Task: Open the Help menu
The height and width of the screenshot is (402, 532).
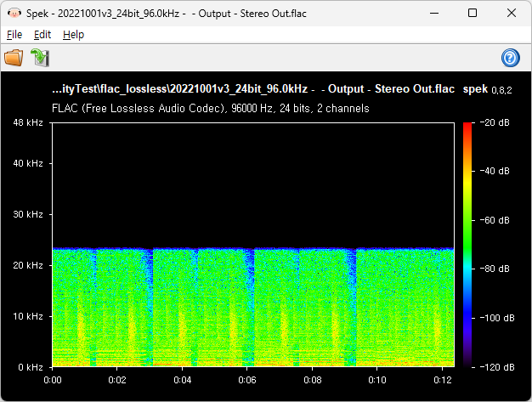Action: pyautogui.click(x=73, y=35)
